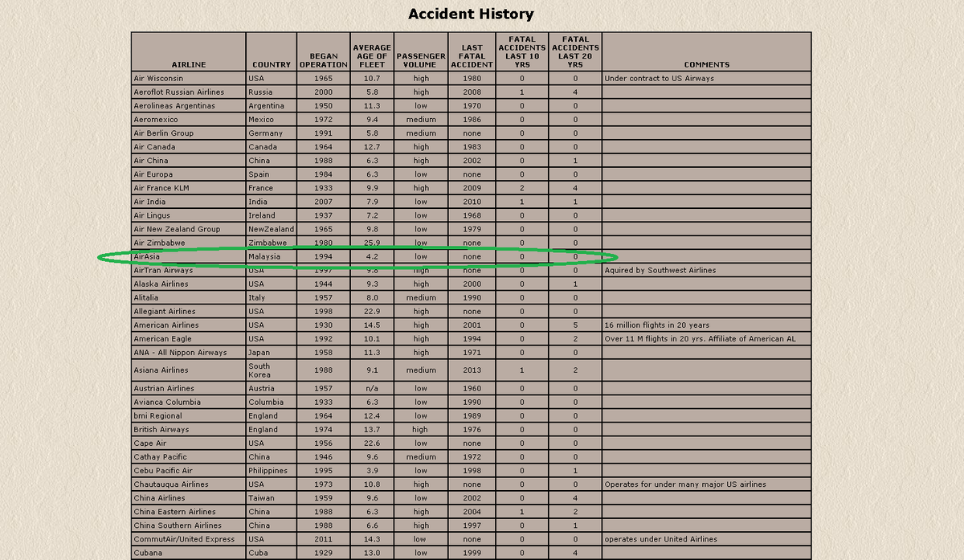
Task: Click Air Europa in the airline column
Action: pyautogui.click(x=153, y=174)
